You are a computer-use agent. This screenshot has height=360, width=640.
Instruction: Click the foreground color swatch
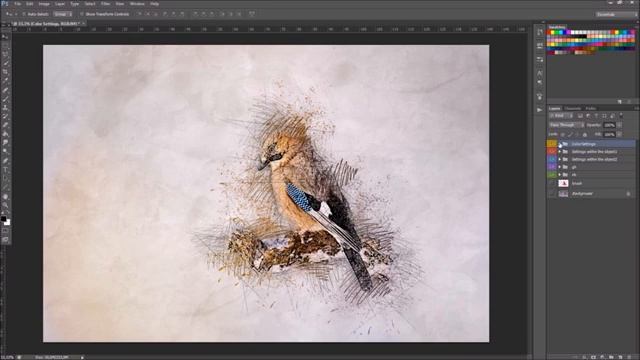click(4, 219)
